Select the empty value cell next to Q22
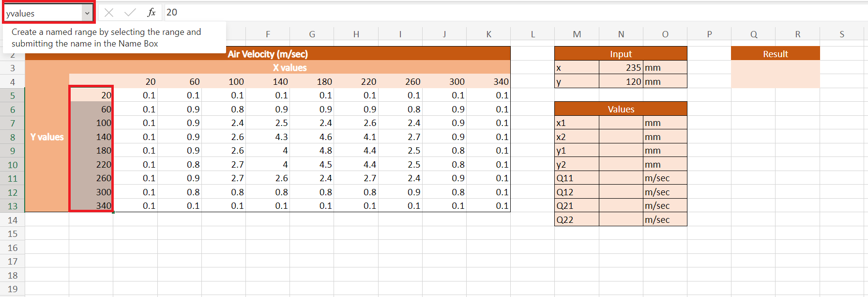 point(621,219)
